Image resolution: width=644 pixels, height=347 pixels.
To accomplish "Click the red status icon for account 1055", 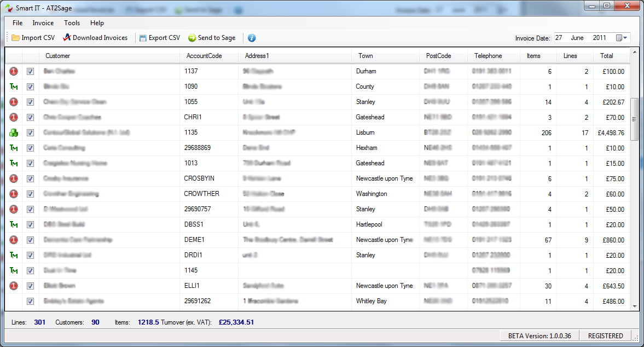I will 14,102.
